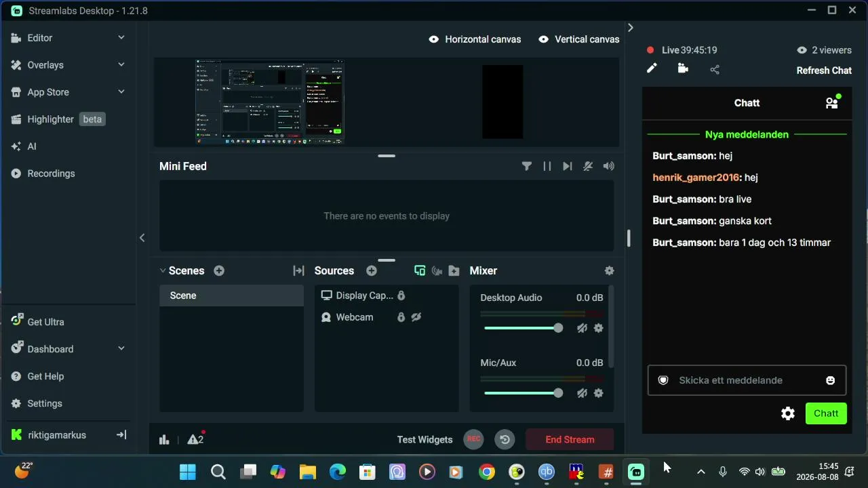Edit stream info pencil icon
Image resolution: width=868 pixels, height=488 pixels.
click(652, 68)
